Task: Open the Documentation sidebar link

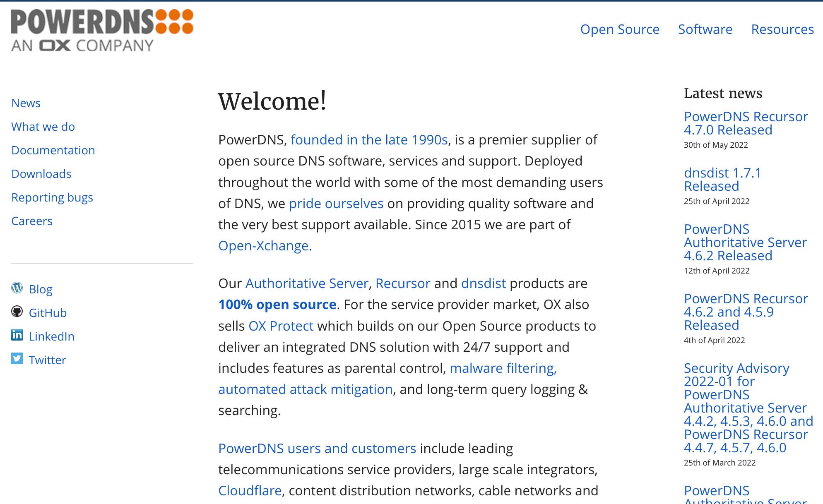Action: coord(53,150)
